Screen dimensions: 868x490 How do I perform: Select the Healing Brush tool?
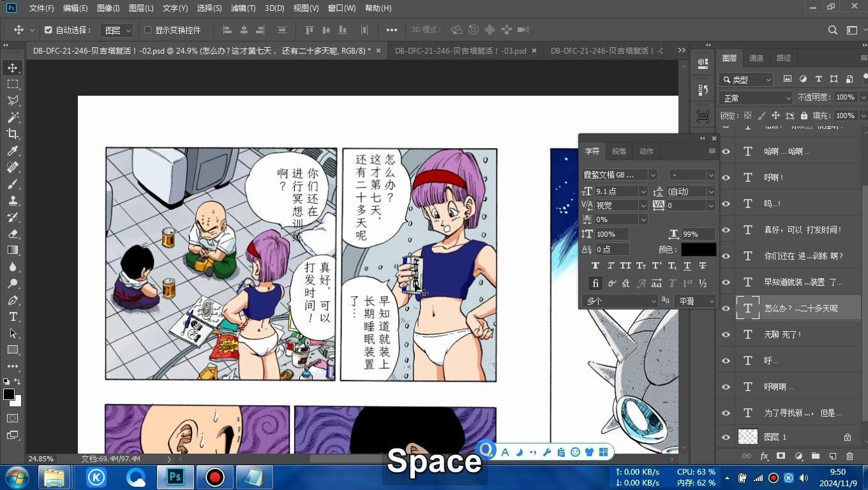(13, 167)
